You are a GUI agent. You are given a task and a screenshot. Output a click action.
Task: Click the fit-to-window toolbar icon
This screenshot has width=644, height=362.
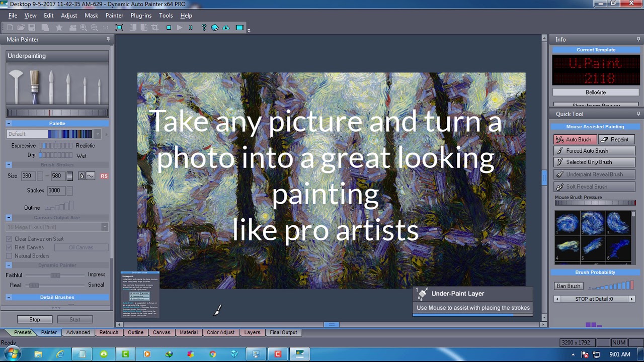tap(119, 28)
